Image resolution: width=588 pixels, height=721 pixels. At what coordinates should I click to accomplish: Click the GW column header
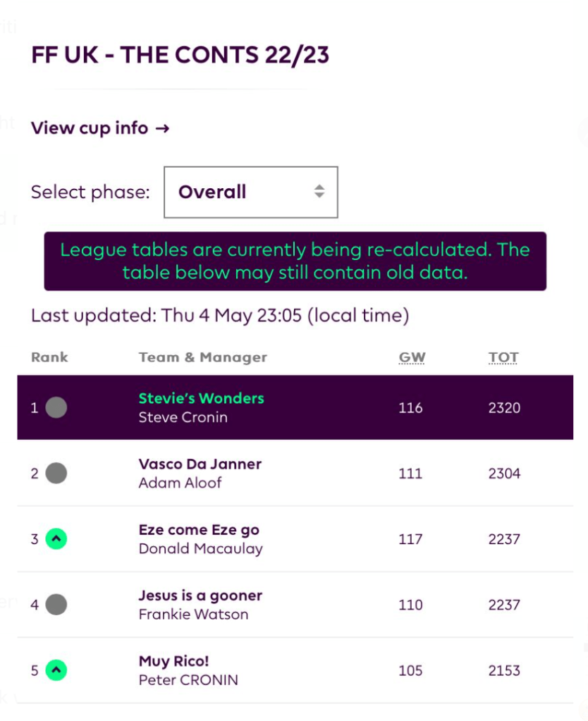412,357
